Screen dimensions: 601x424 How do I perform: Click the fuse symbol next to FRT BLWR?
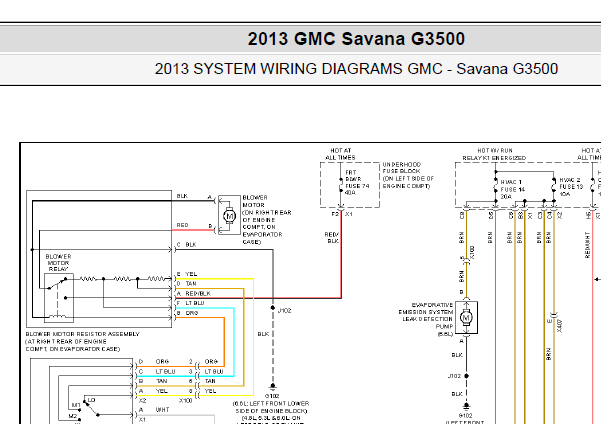pos(340,185)
